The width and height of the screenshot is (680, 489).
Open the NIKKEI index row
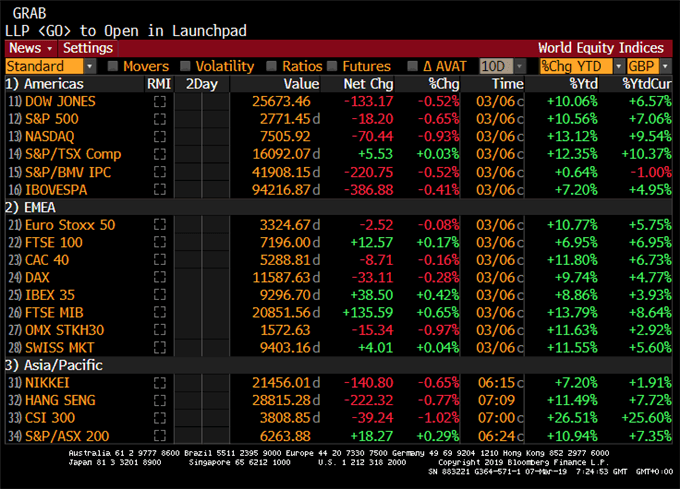339,383
